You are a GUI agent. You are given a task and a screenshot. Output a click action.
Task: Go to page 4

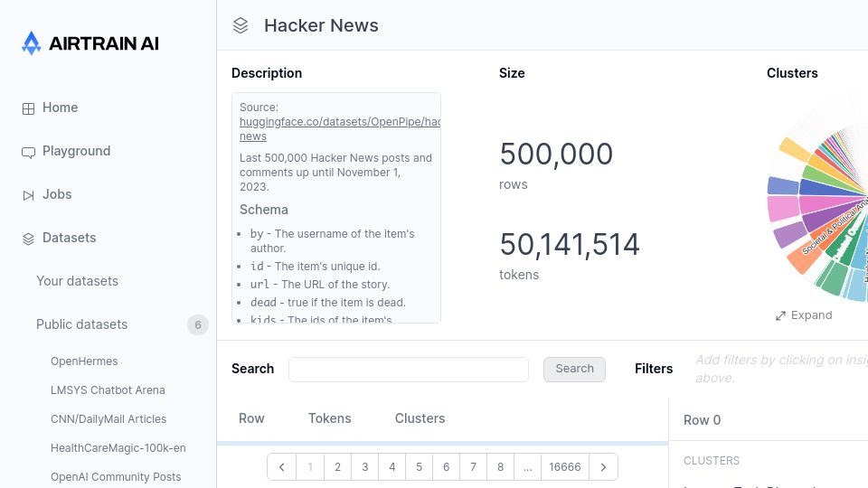(x=392, y=467)
